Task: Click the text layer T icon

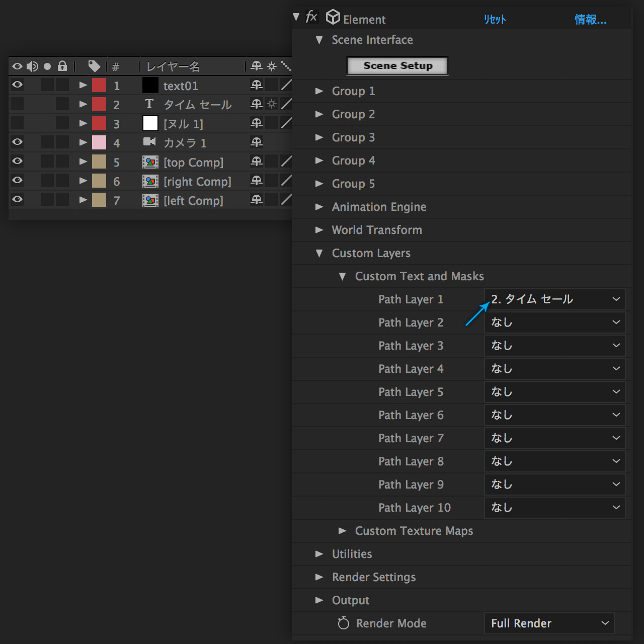Action: coord(149,104)
